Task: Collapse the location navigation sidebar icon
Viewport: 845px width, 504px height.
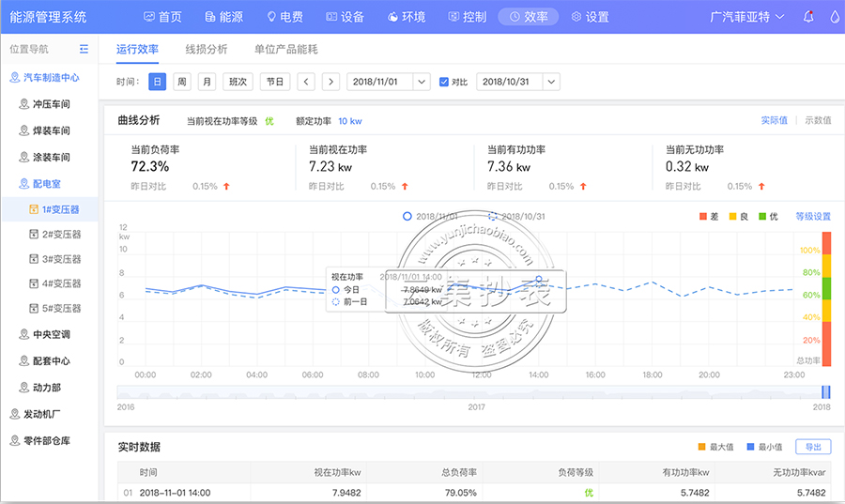Action: (84, 49)
